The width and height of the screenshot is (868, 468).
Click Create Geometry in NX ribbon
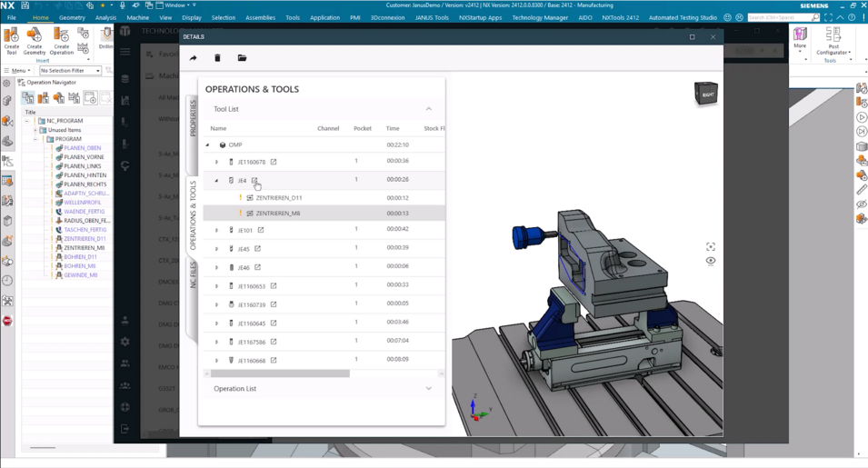[x=35, y=41]
